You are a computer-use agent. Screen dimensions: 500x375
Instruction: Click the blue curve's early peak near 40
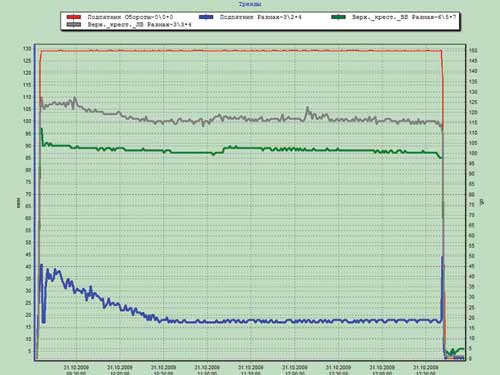coord(41,265)
